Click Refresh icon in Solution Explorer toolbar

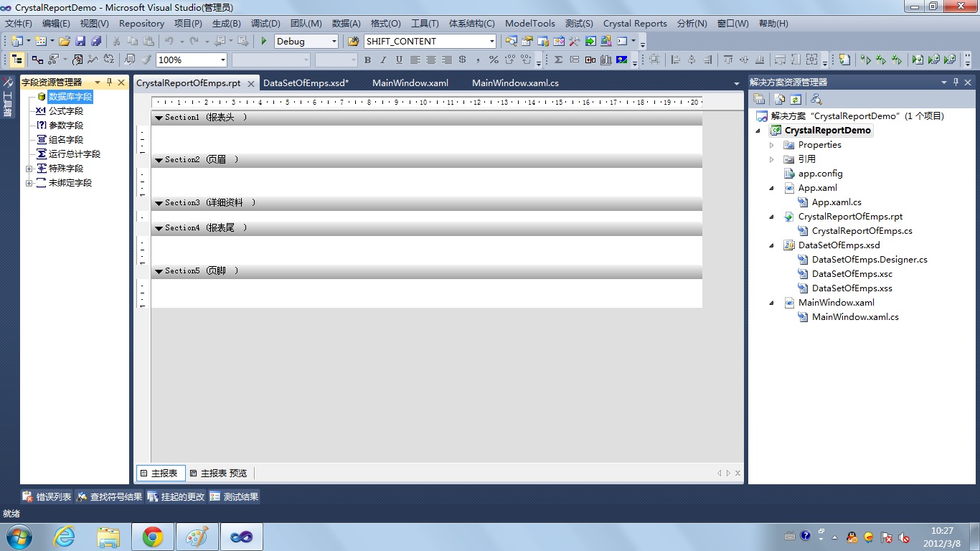(x=796, y=99)
